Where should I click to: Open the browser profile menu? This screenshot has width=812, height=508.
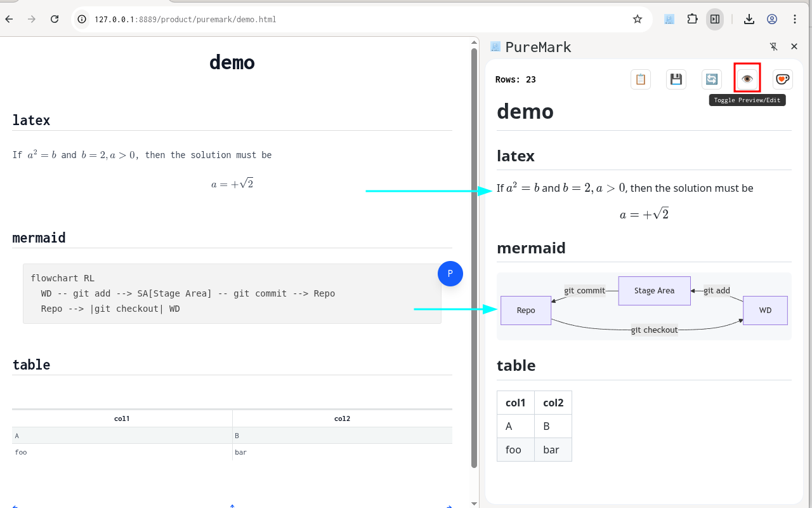click(x=772, y=19)
